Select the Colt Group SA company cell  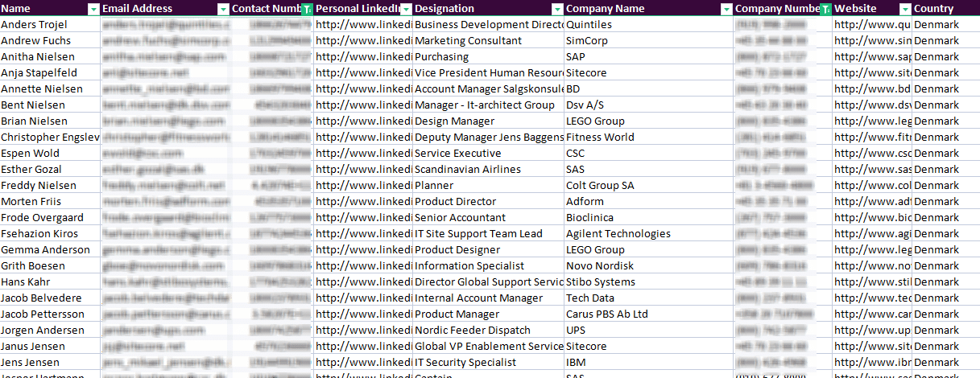pyautogui.click(x=649, y=186)
